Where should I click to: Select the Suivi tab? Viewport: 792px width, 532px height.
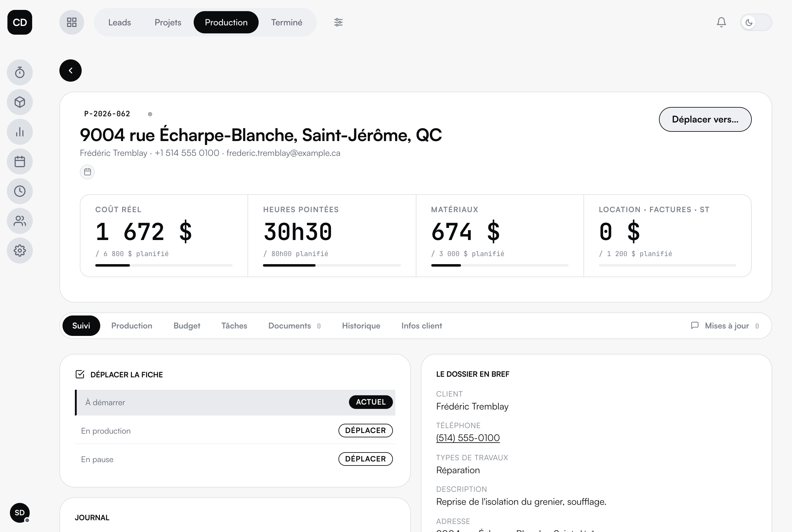click(81, 326)
